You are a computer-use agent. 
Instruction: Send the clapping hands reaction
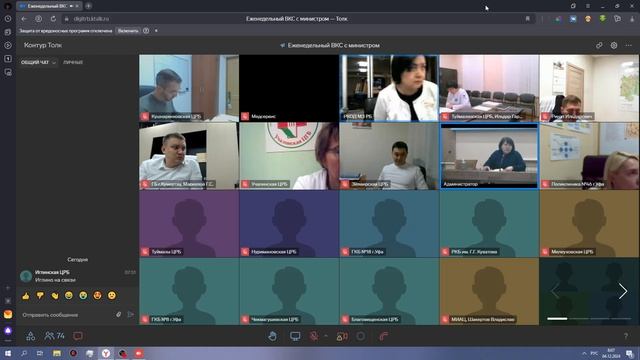54,296
